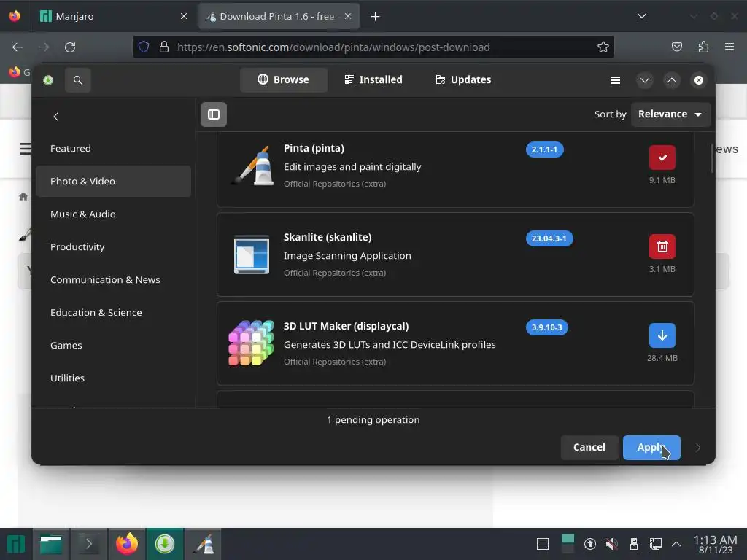Expand the system tray hidden icons arrow
Screen dimensions: 747x560
676,544
